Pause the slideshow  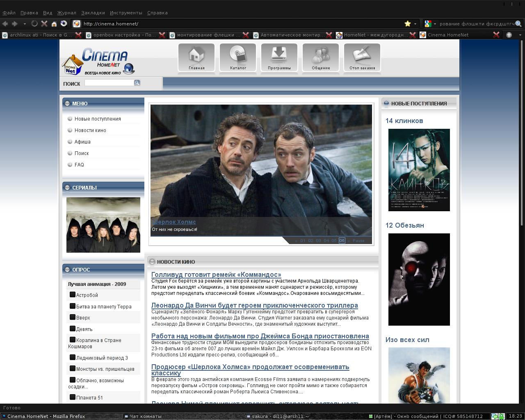point(358,241)
